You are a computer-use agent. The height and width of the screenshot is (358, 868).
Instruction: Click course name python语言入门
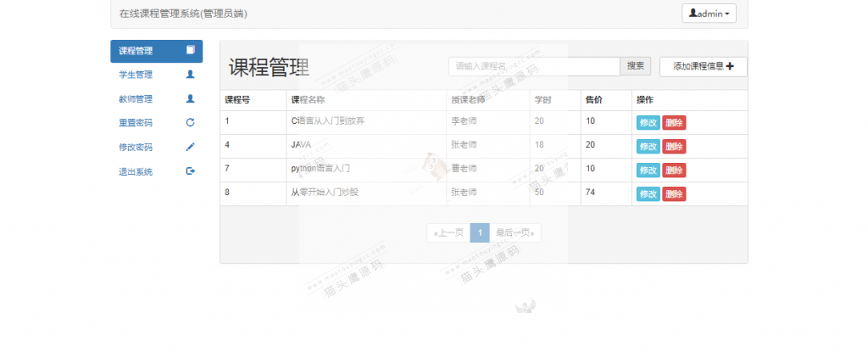click(320, 169)
